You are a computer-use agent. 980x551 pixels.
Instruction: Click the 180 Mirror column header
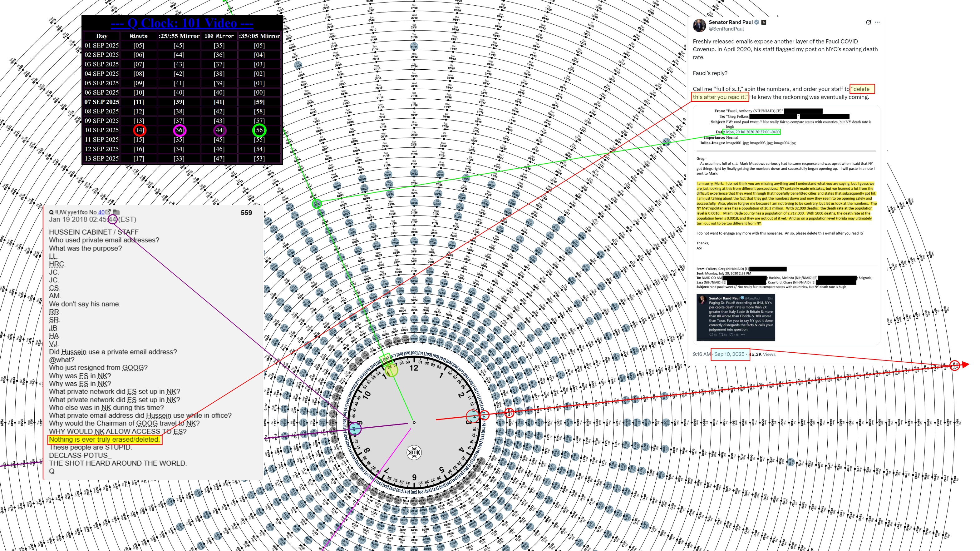(x=219, y=36)
